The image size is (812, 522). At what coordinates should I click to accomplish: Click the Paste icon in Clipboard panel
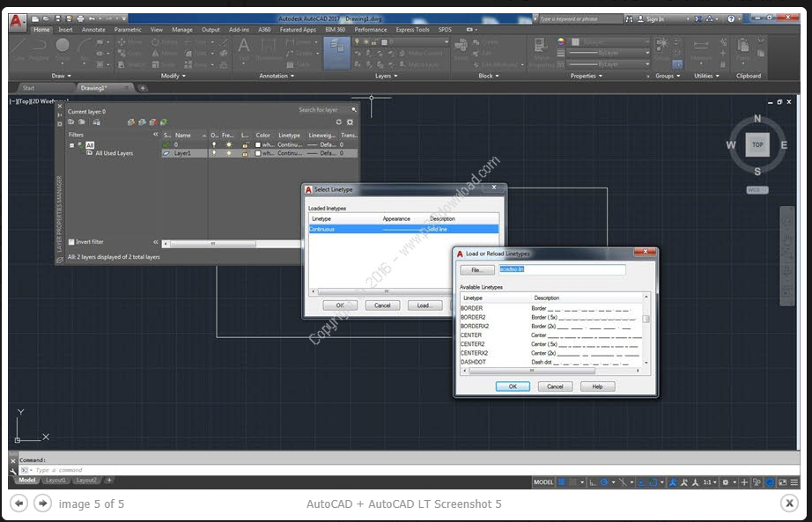tap(743, 46)
